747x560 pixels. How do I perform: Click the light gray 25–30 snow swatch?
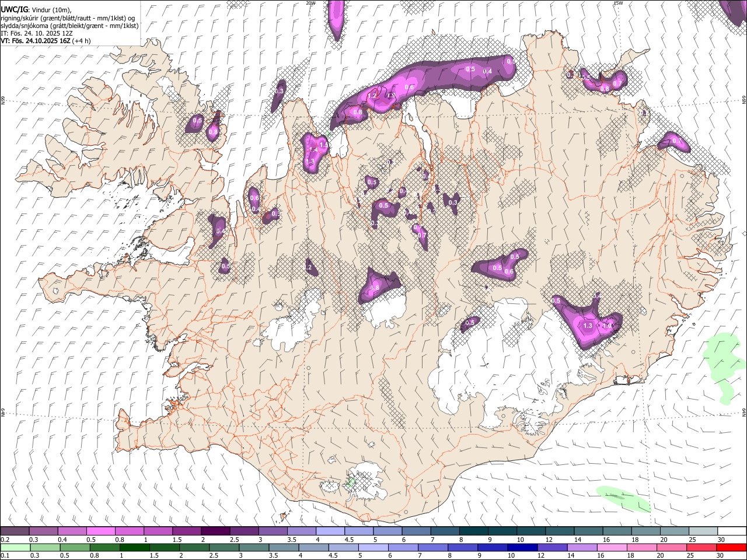pyautogui.click(x=703, y=531)
